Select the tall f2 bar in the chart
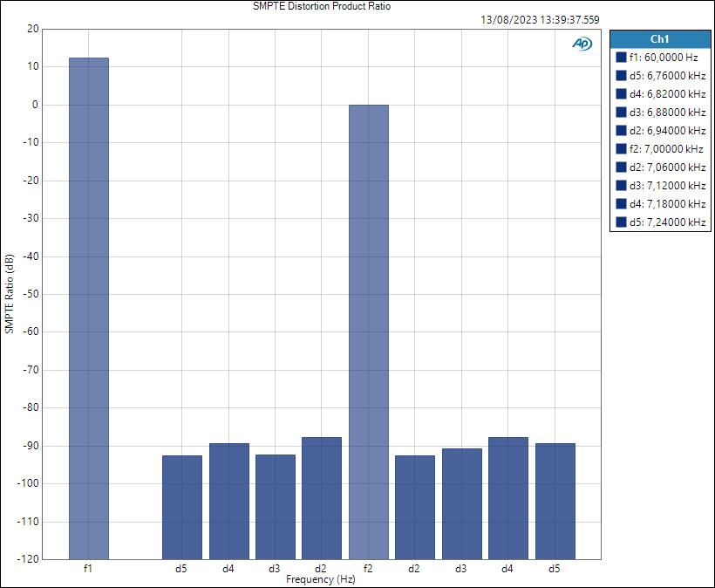The width and height of the screenshot is (715, 588). coord(367,332)
